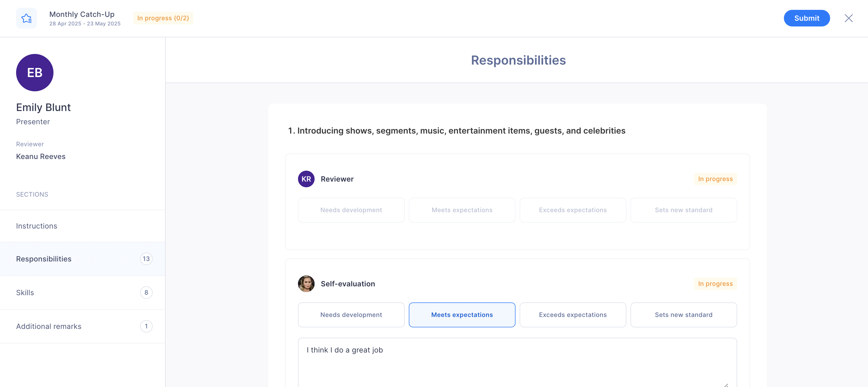Click the Presenter job title
The height and width of the screenshot is (387, 868).
coord(33,122)
